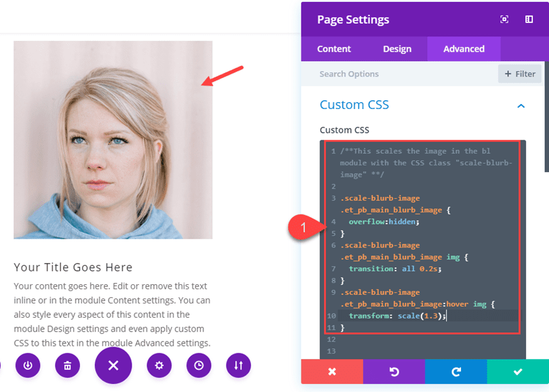Open the Filter options

click(520, 74)
